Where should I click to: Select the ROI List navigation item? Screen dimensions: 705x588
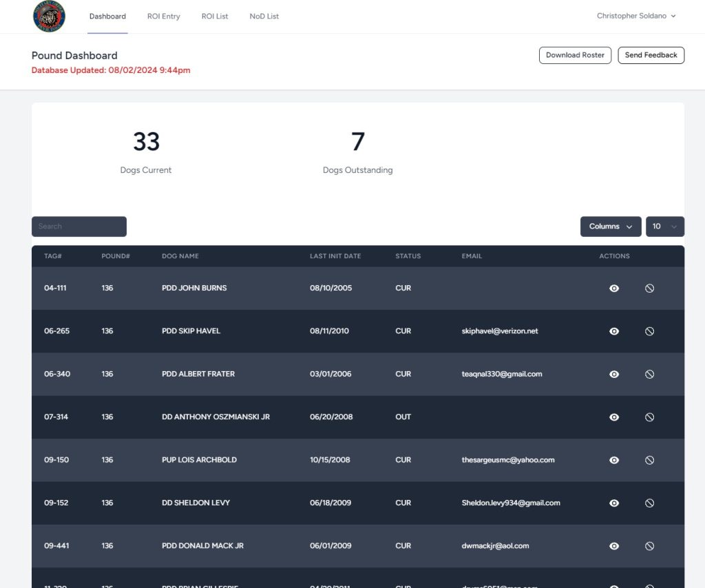(x=214, y=16)
